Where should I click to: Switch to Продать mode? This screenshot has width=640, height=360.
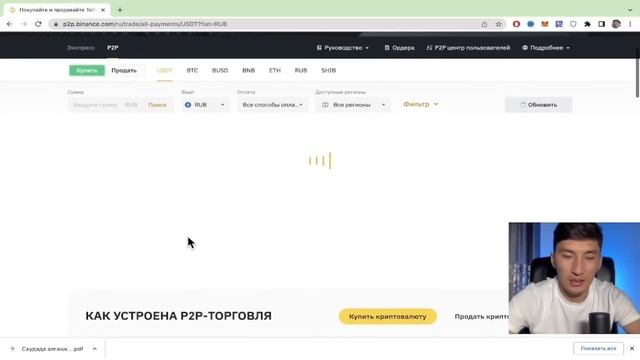point(124,70)
